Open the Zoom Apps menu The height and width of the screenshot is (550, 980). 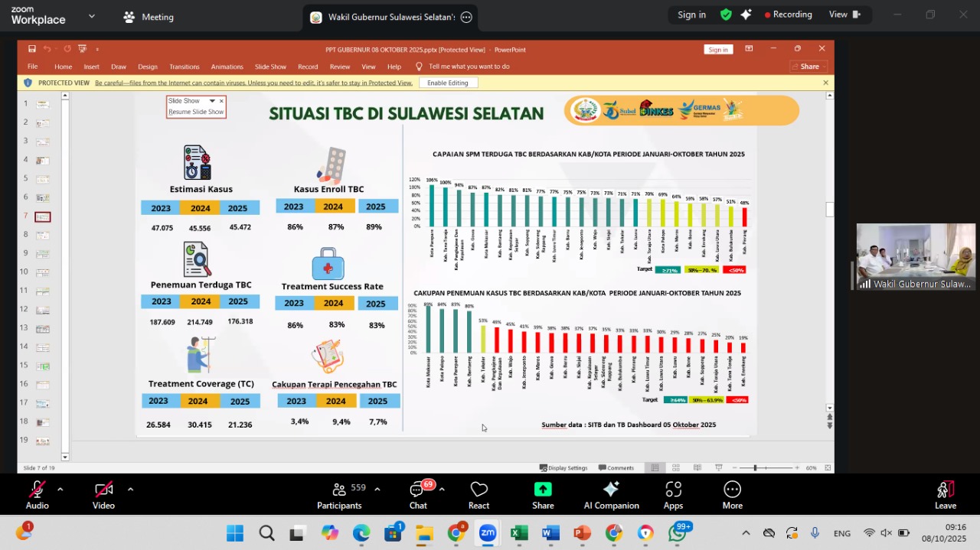[673, 495]
